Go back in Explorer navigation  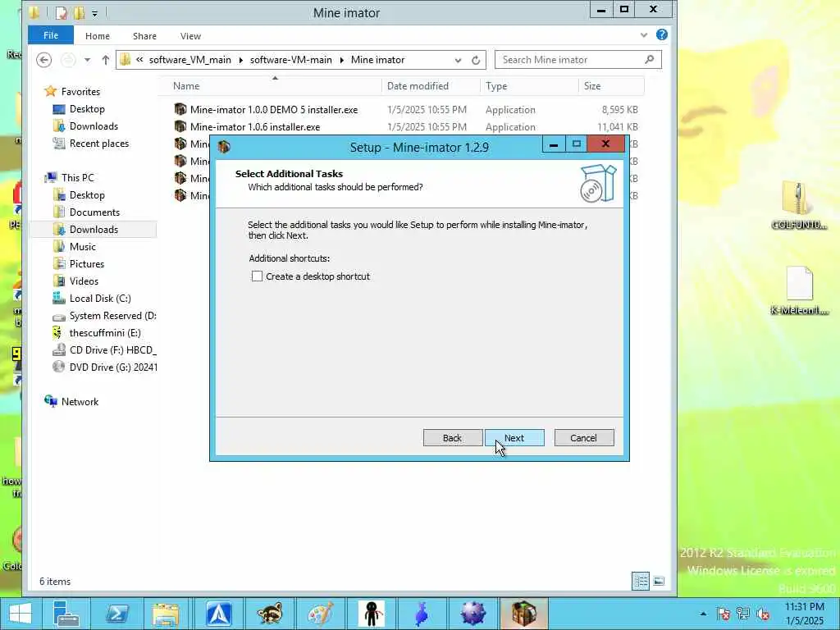point(44,60)
